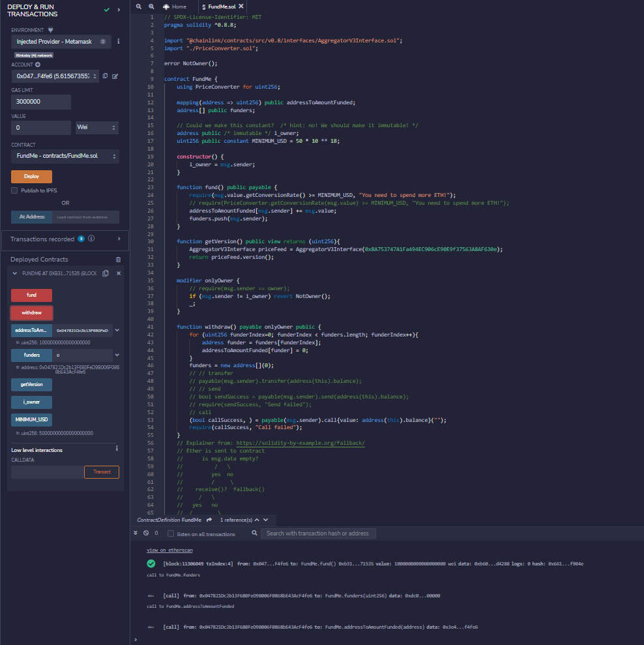644x645 pixels.
Task: Click the i_owner getter button
Action: point(32,402)
